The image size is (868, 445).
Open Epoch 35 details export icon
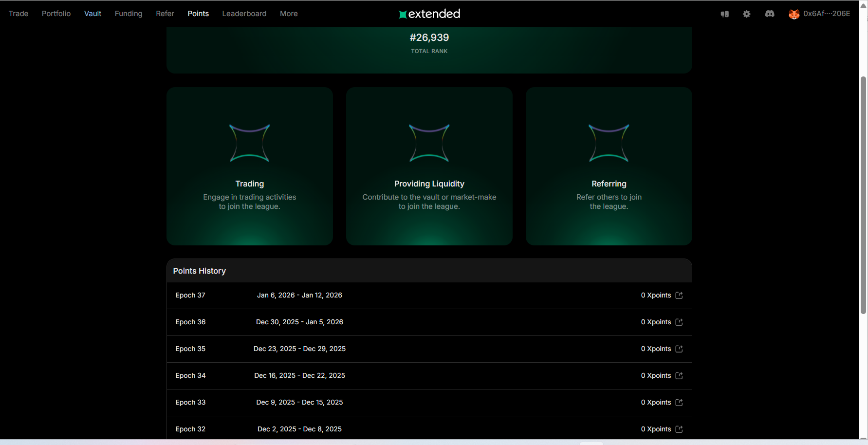click(x=679, y=349)
